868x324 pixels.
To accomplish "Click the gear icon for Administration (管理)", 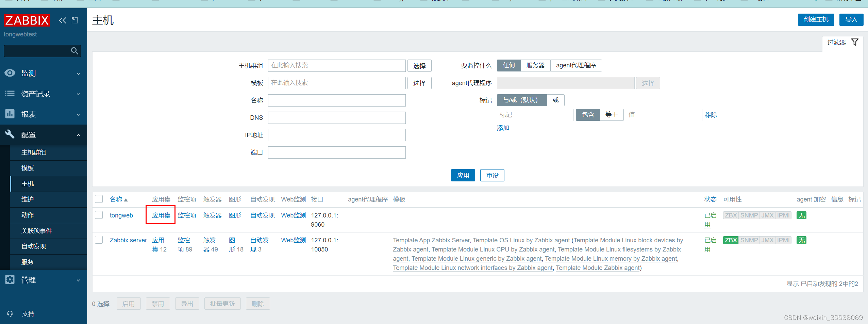I will 10,279.
